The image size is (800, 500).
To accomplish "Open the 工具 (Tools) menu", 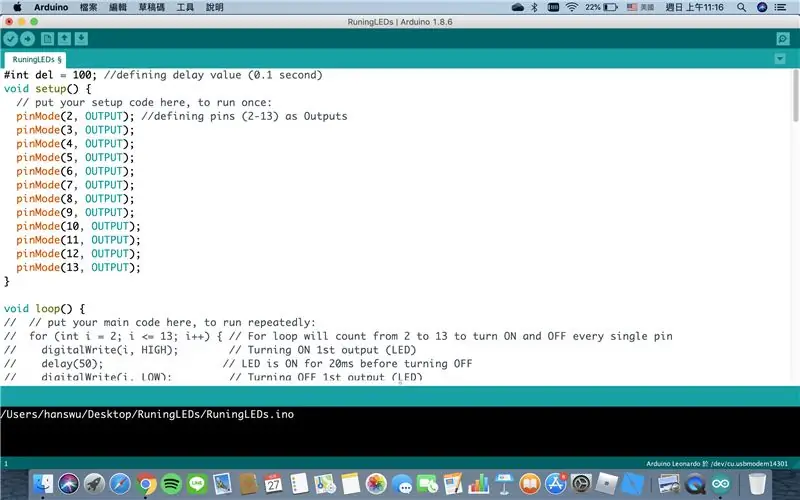I will click(x=185, y=7).
